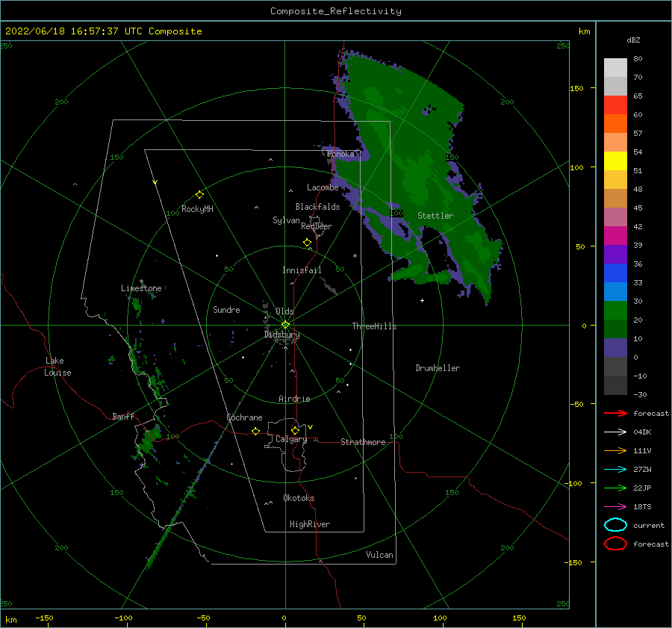Image resolution: width=672 pixels, height=628 pixels.
Task: Click the Didsbury label on map
Action: pos(282,335)
